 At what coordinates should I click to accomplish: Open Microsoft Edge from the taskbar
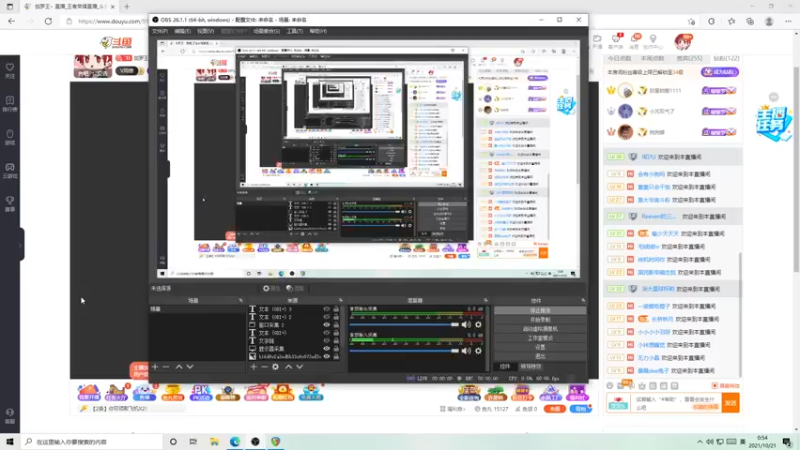(x=235, y=441)
